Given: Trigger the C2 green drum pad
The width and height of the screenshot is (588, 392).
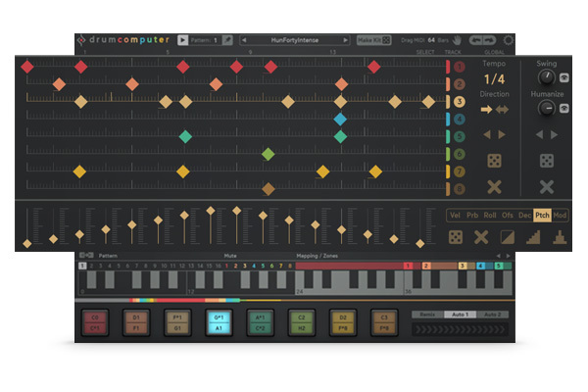Looking at the screenshot, I should click(x=302, y=322).
